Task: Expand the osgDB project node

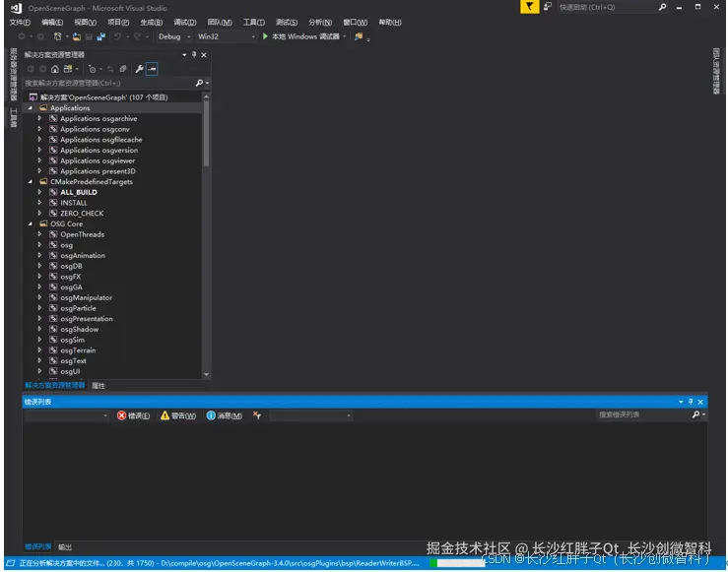Action: click(x=39, y=266)
